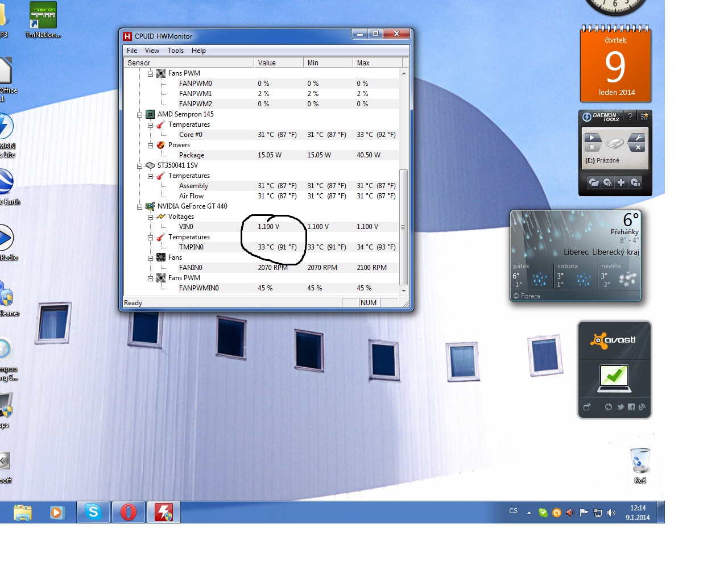Open the Recycle Bin Koš icon

pos(640,465)
